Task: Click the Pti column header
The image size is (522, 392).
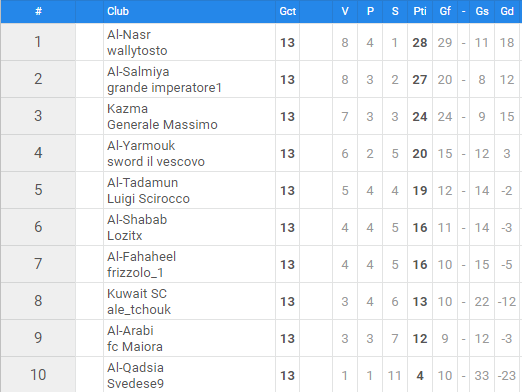Action: (x=420, y=11)
